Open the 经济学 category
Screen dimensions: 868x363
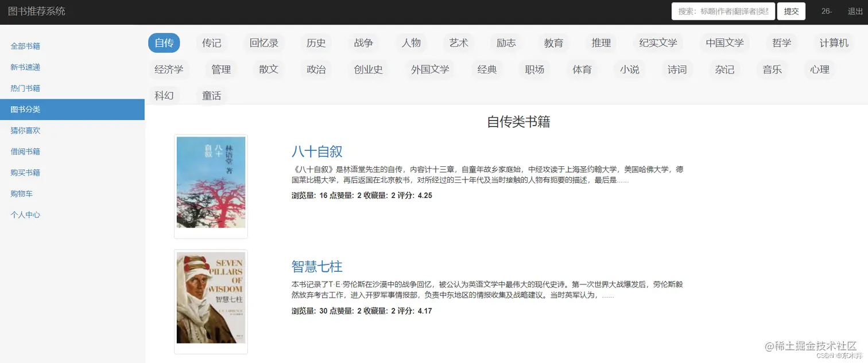[169, 69]
